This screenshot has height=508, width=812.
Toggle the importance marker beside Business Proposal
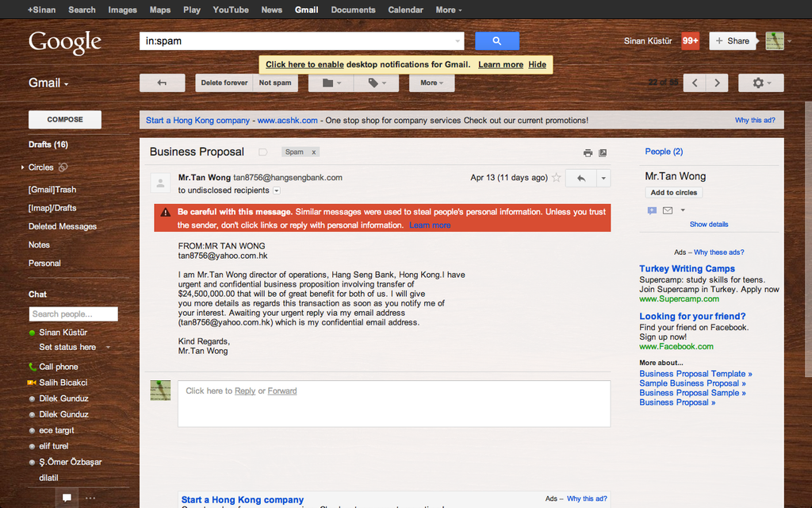[263, 152]
